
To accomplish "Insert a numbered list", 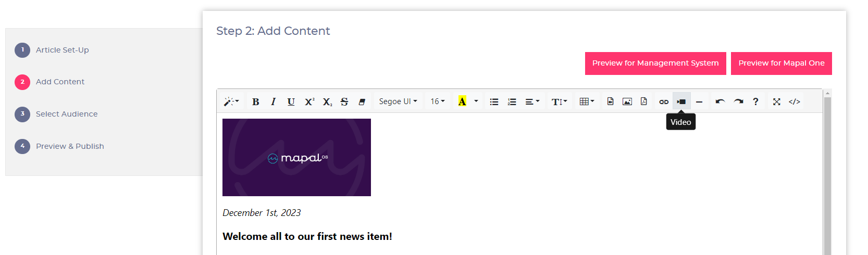I will click(512, 101).
